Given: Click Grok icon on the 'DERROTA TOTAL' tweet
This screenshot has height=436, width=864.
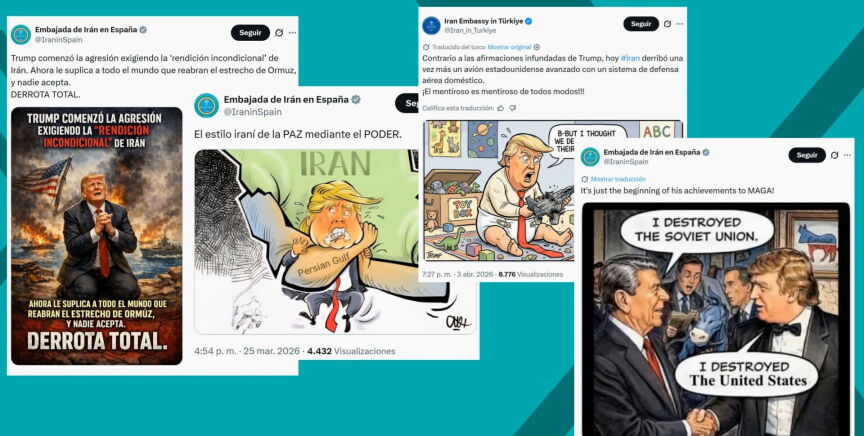Looking at the screenshot, I should coord(279,33).
